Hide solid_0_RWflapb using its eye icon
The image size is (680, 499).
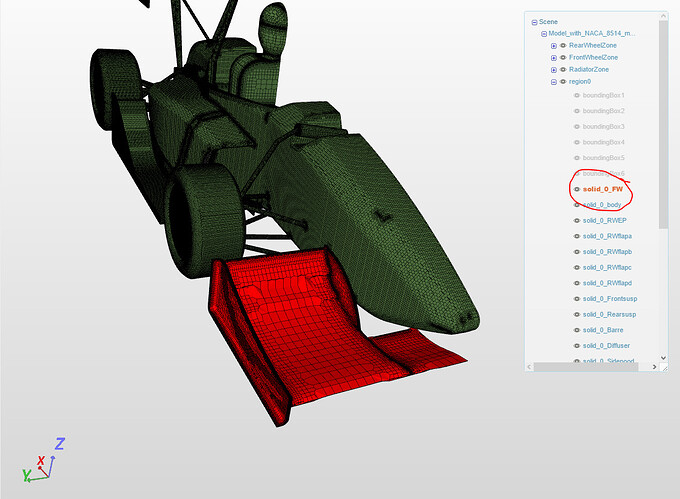[x=577, y=252]
